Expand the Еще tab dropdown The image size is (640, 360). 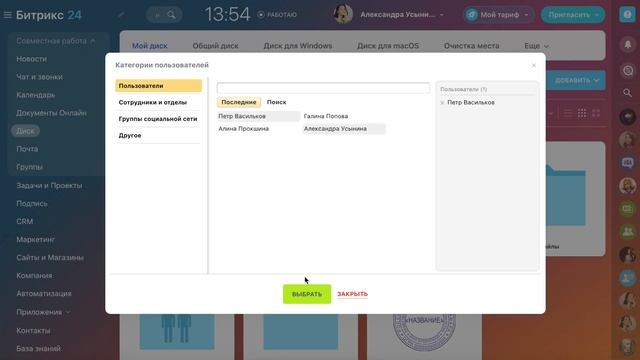pos(536,46)
